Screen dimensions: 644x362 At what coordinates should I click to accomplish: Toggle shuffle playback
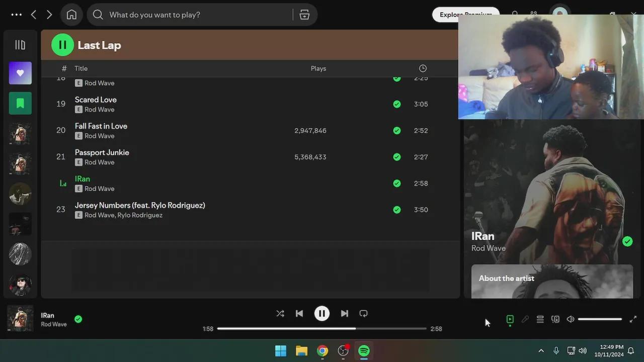[280, 313]
